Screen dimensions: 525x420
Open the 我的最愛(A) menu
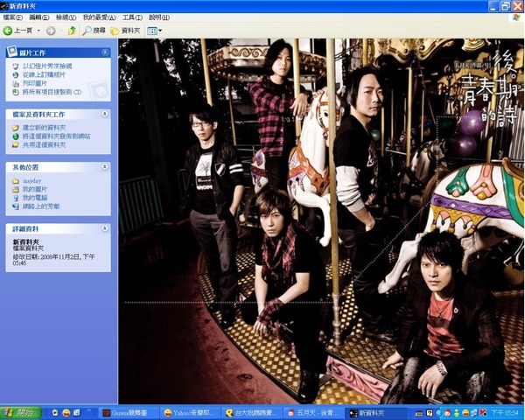tap(100, 17)
